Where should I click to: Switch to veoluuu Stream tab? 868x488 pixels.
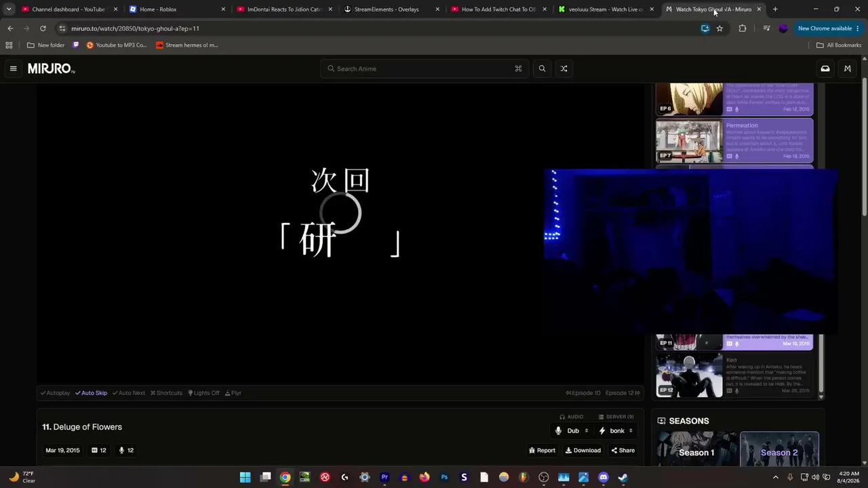pos(606,9)
